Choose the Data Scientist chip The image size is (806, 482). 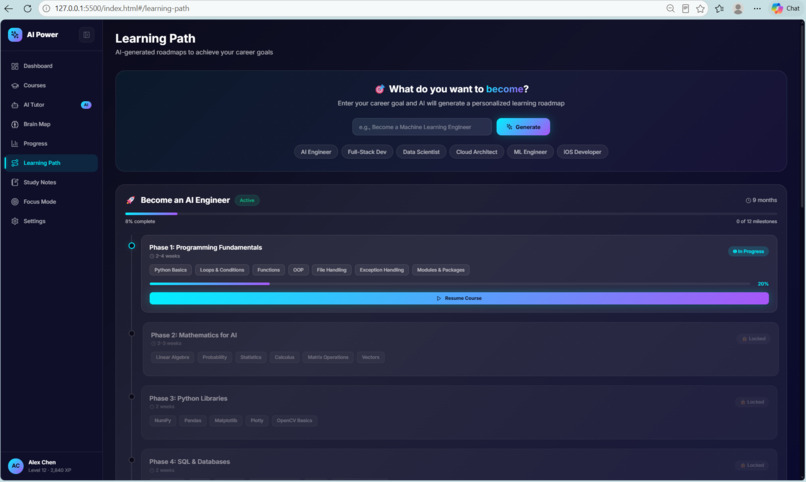(421, 152)
